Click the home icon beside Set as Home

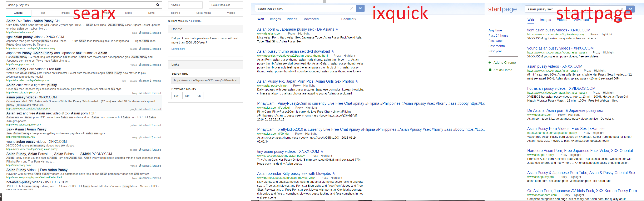(490, 70)
